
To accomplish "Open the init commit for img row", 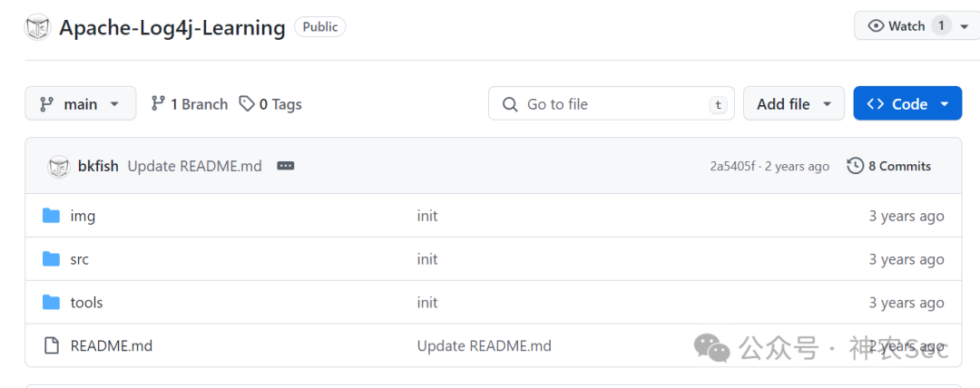I will [x=427, y=216].
